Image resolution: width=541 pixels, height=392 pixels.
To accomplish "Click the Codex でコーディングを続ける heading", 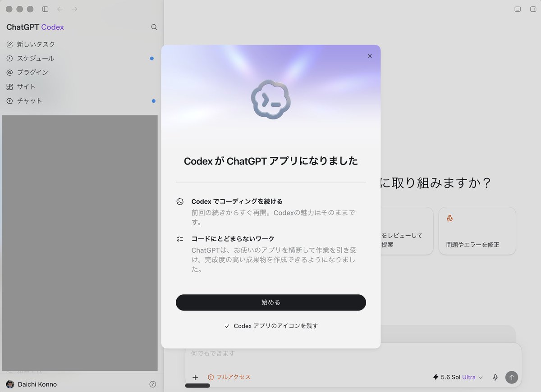I will [237, 201].
